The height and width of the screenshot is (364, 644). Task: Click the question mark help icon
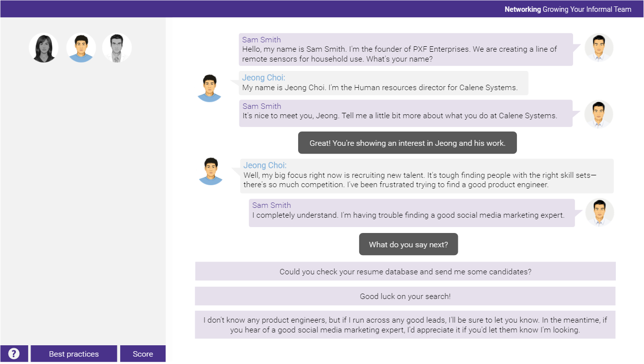point(14,354)
